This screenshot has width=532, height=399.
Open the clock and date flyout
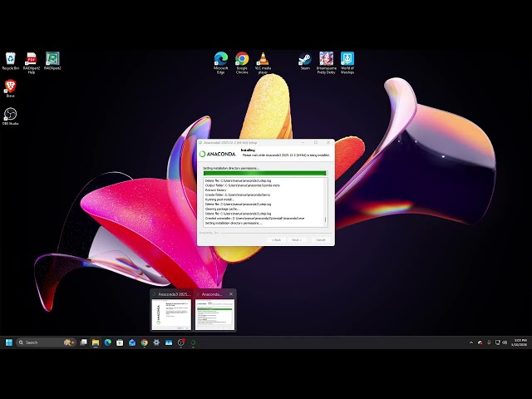pyautogui.click(x=520, y=342)
